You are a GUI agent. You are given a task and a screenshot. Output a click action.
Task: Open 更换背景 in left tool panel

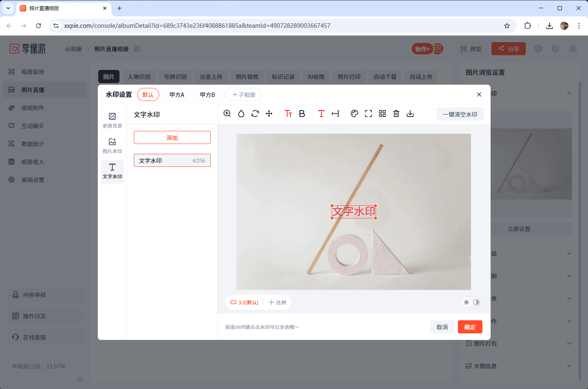112,120
